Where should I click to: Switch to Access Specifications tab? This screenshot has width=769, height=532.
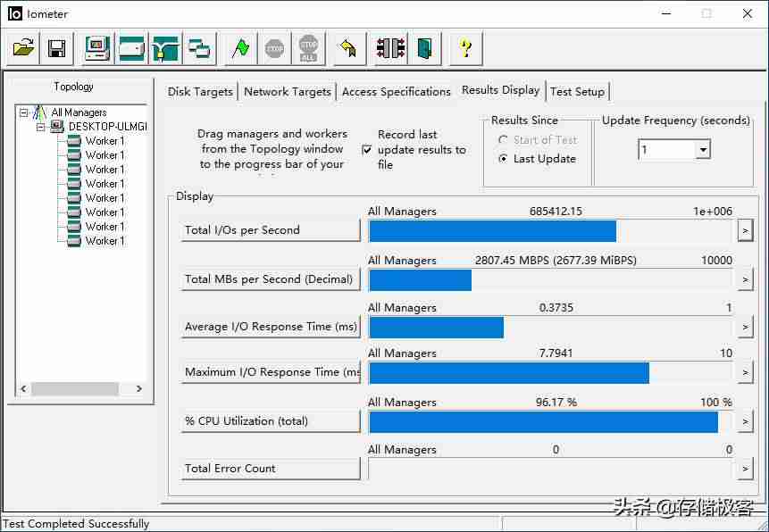(397, 92)
